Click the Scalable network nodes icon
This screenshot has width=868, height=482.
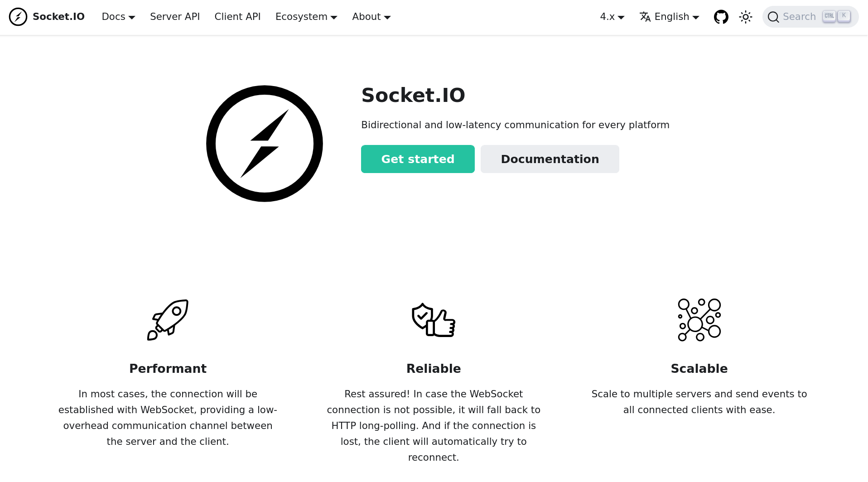pos(699,319)
